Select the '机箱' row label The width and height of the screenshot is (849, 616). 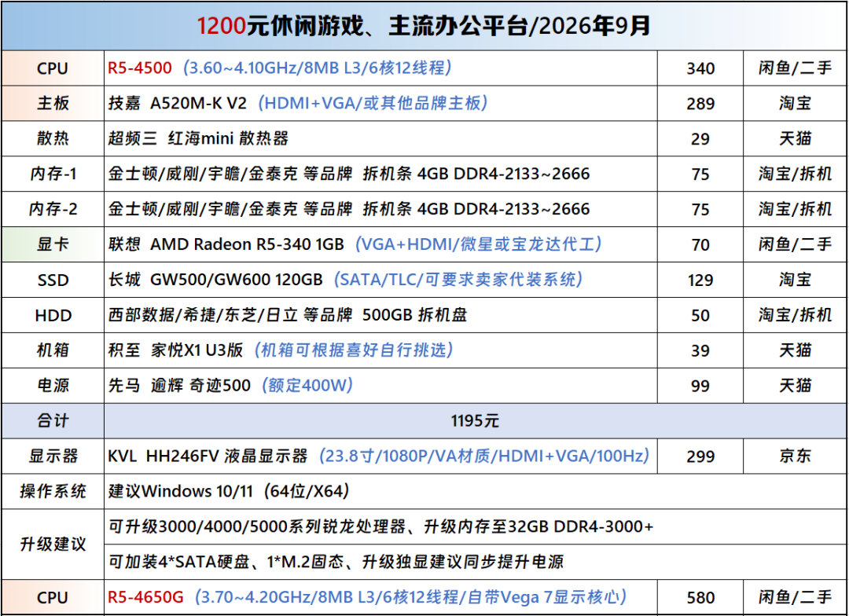click(x=53, y=350)
